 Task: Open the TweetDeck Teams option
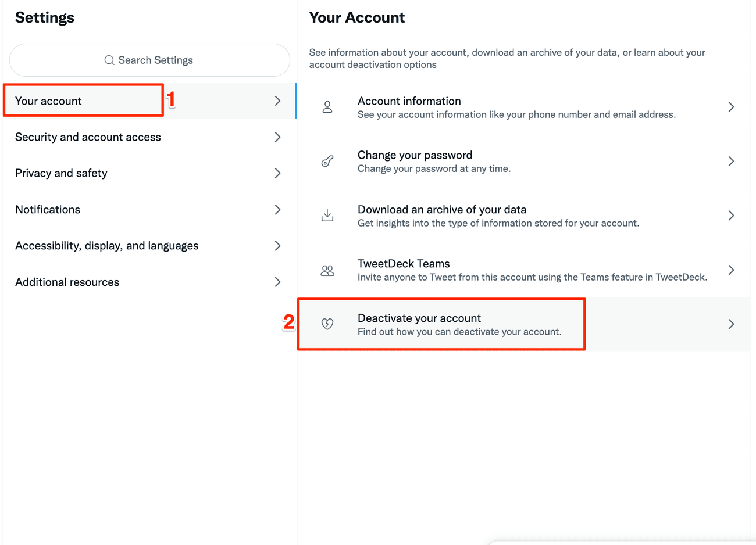[x=404, y=264]
